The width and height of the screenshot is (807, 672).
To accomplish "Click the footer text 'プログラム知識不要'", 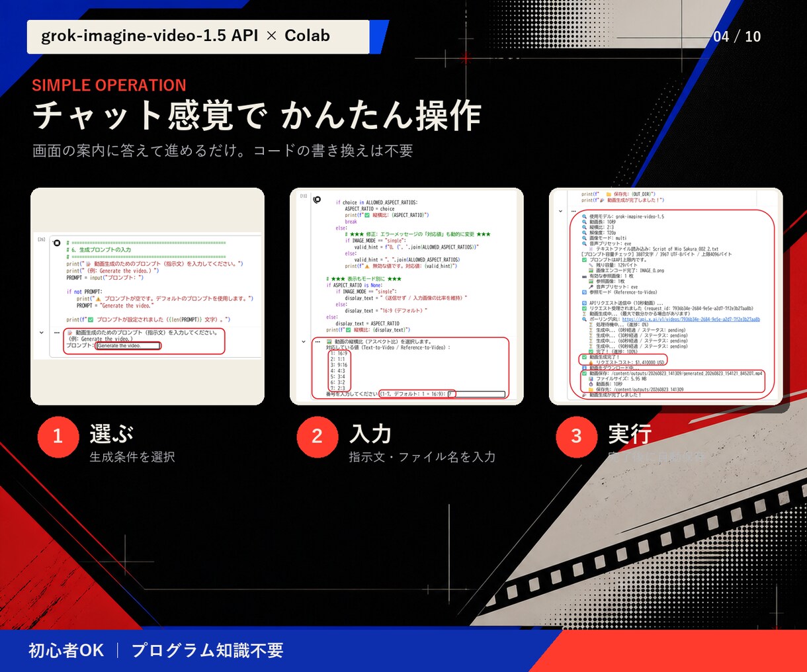I will 207,650.
